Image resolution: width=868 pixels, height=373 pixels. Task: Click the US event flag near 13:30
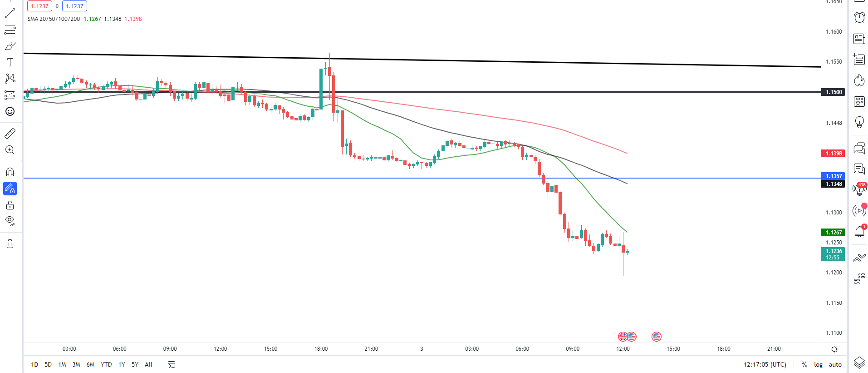pos(657,337)
